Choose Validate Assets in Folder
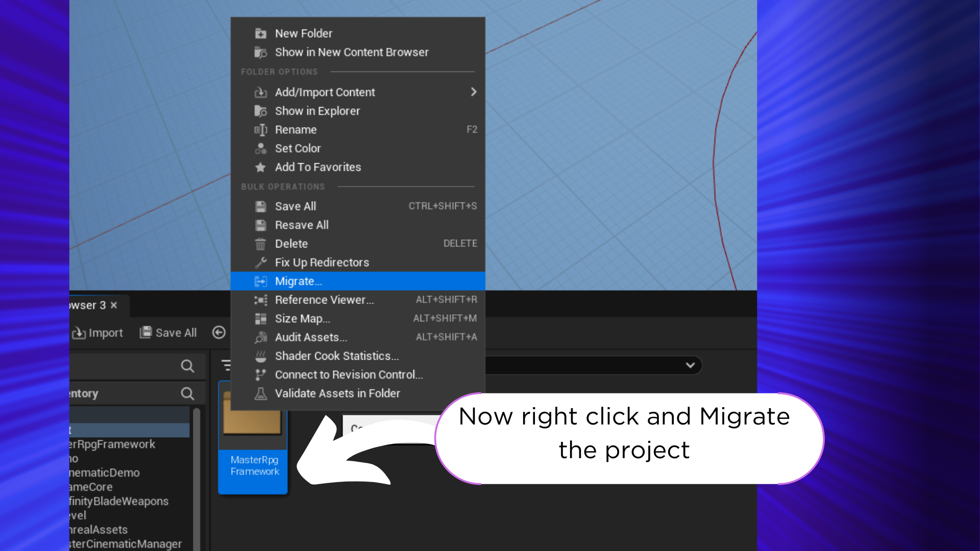Image resolution: width=980 pixels, height=551 pixels. pos(357,393)
